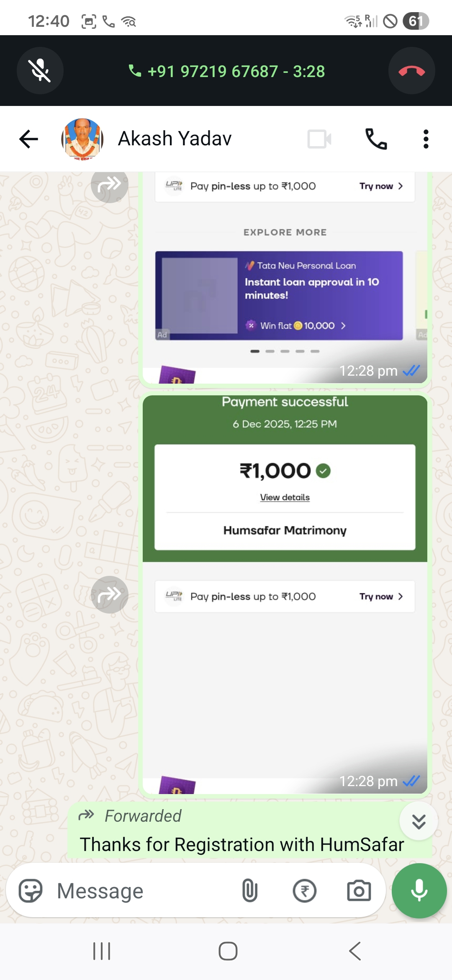The height and width of the screenshot is (980, 452).
Task: Open the paperclip attachment menu
Action: [249, 891]
